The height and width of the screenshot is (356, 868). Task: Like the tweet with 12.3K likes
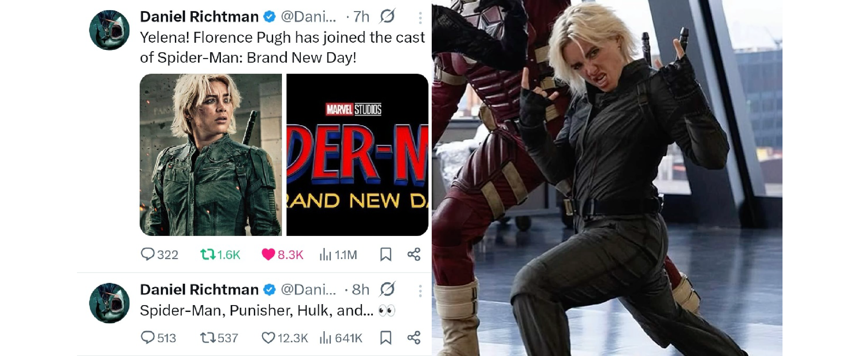(x=268, y=337)
